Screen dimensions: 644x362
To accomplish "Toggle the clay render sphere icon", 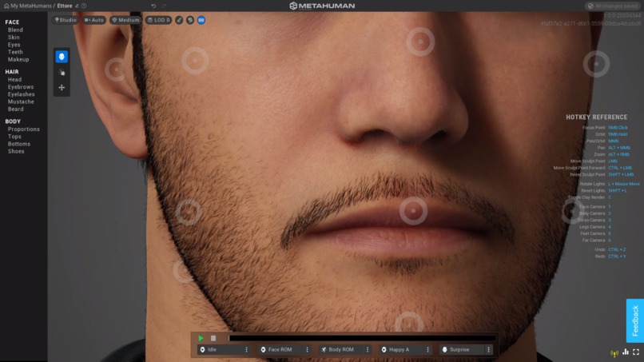I will (190, 20).
